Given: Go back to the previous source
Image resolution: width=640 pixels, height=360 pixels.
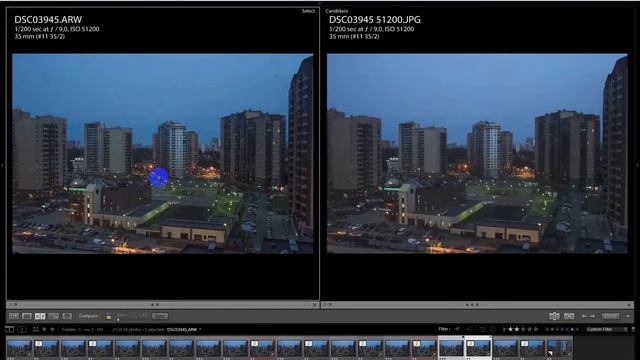Looking at the screenshot, I should click(44, 329).
